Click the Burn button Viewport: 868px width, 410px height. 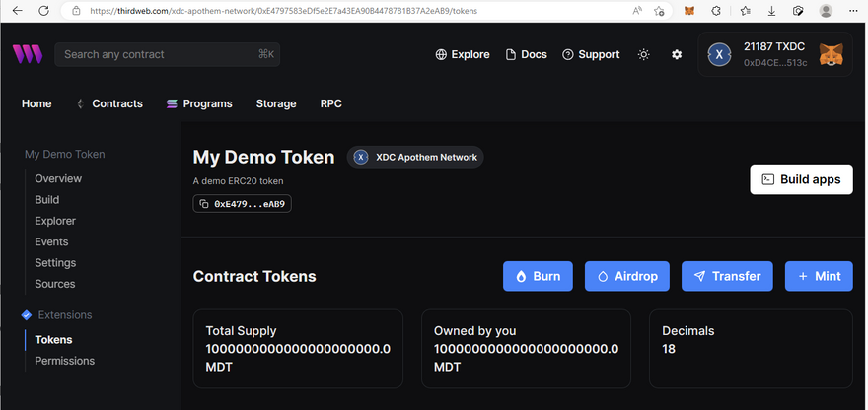[x=538, y=276]
